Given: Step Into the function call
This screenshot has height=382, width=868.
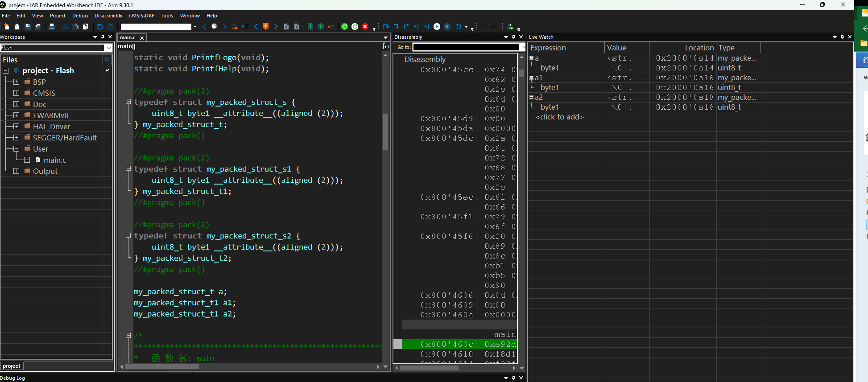Looking at the screenshot, I should (396, 27).
